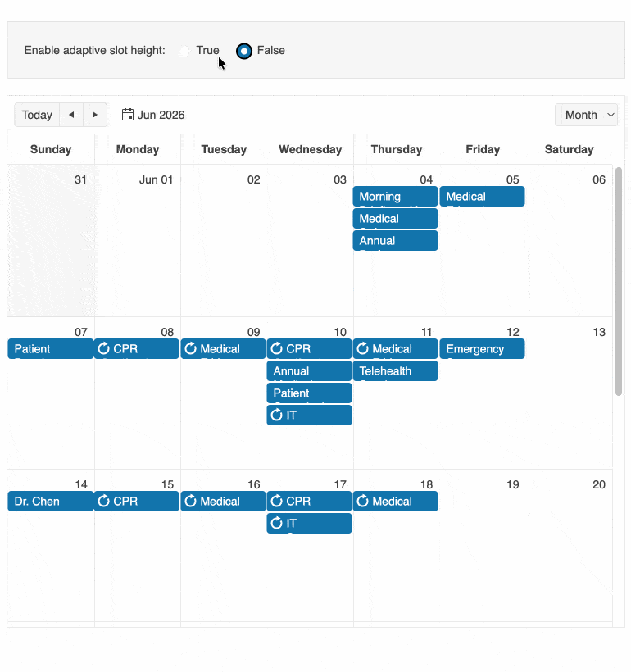Click the Annual event on June 4
631x672 pixels.
coord(395,240)
